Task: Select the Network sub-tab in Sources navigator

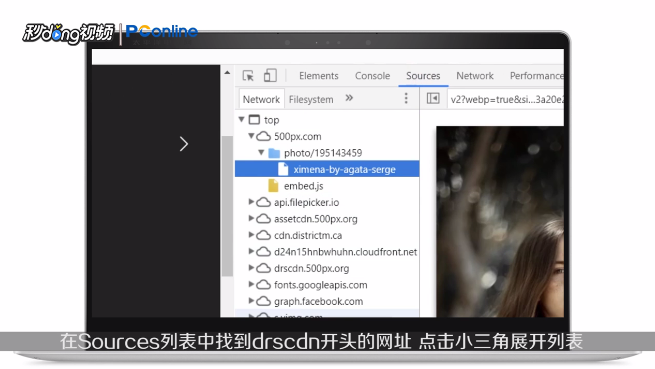Action: (261, 99)
